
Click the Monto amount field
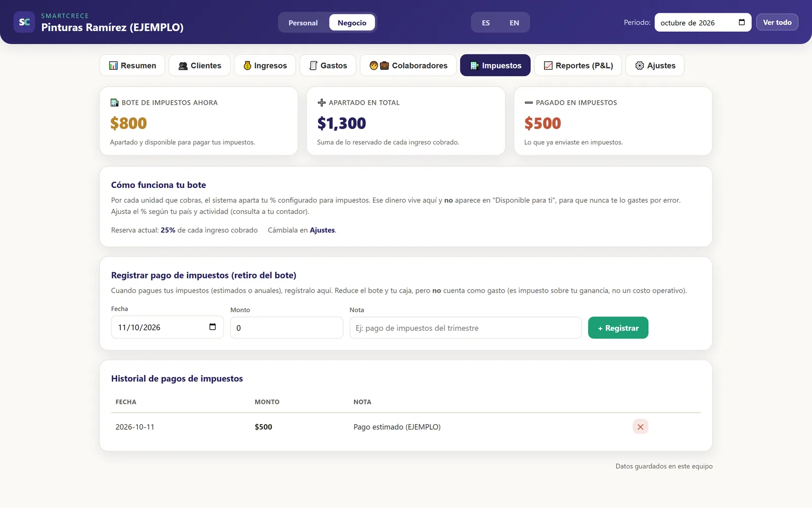click(x=287, y=328)
